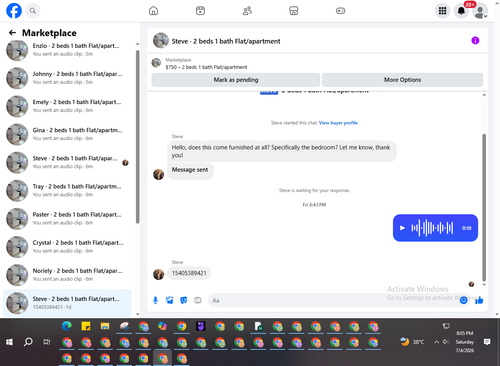Open the account profile menu
Viewport: 500px width, 366px height.
coord(480,11)
